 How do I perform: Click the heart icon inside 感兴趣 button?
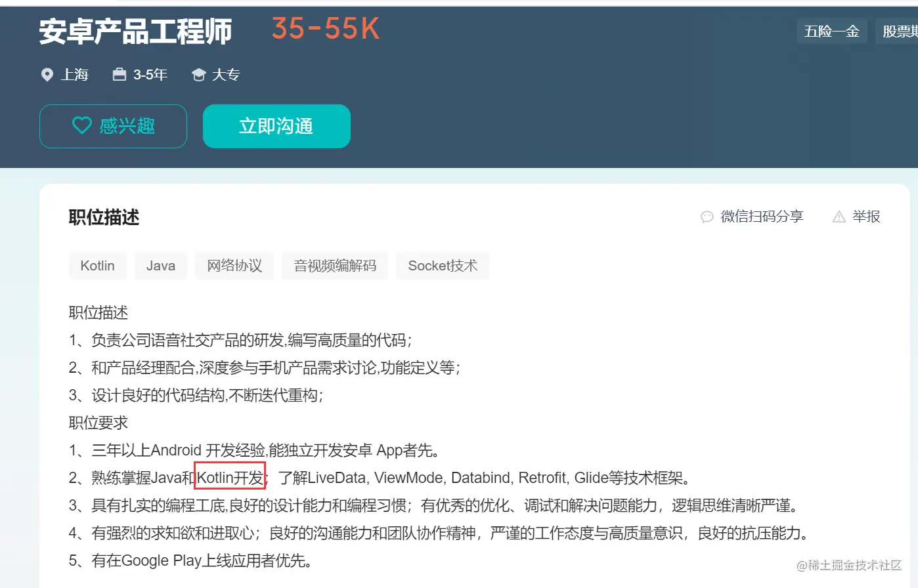pos(82,125)
